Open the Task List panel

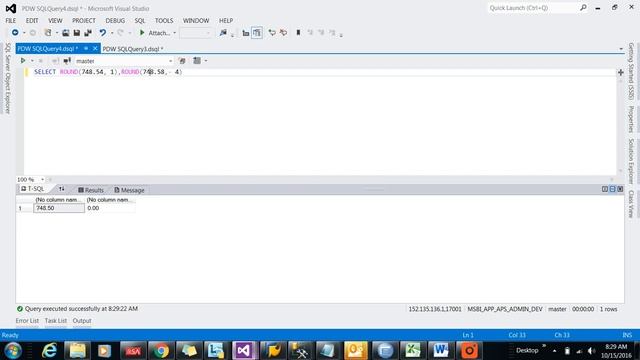click(x=56, y=321)
